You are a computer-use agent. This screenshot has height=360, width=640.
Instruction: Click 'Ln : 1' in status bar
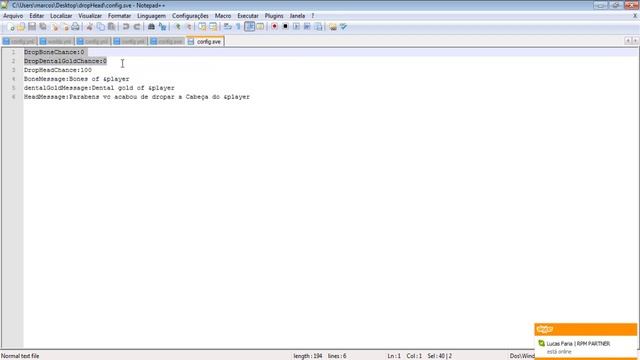click(394, 356)
